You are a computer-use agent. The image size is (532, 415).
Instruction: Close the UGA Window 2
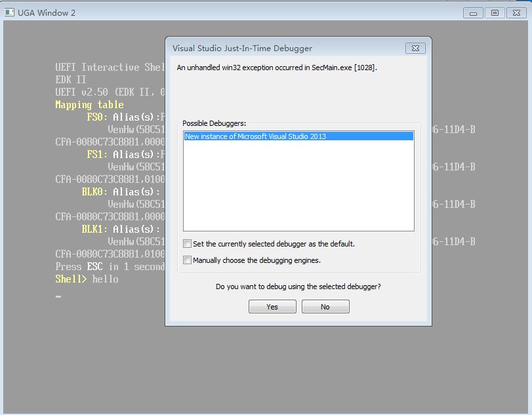tap(516, 13)
